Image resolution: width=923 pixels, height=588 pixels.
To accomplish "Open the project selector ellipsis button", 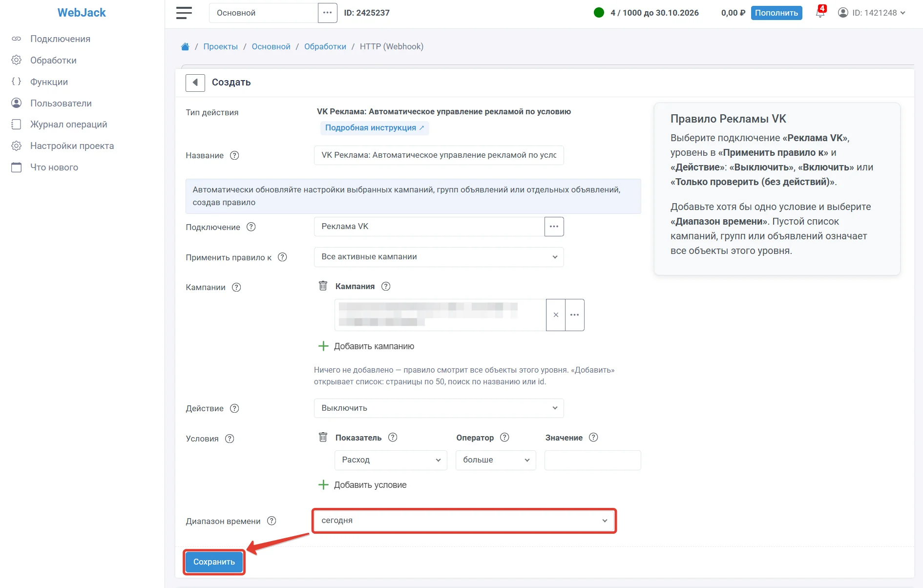I will coord(327,13).
